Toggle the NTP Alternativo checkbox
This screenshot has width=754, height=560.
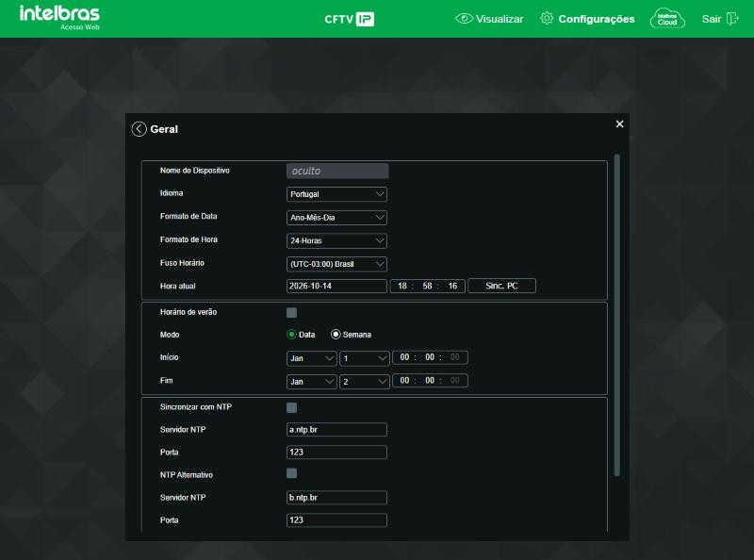(291, 473)
